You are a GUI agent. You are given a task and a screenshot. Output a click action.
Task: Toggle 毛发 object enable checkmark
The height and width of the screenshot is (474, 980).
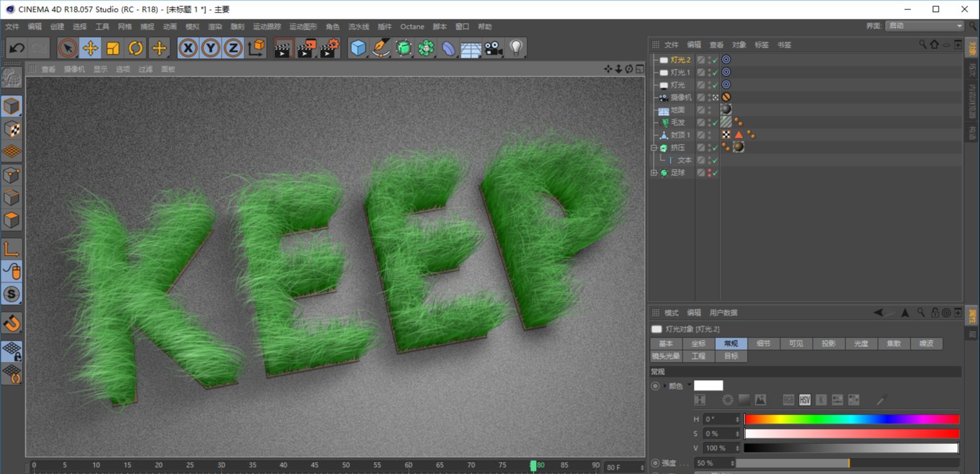point(714,123)
